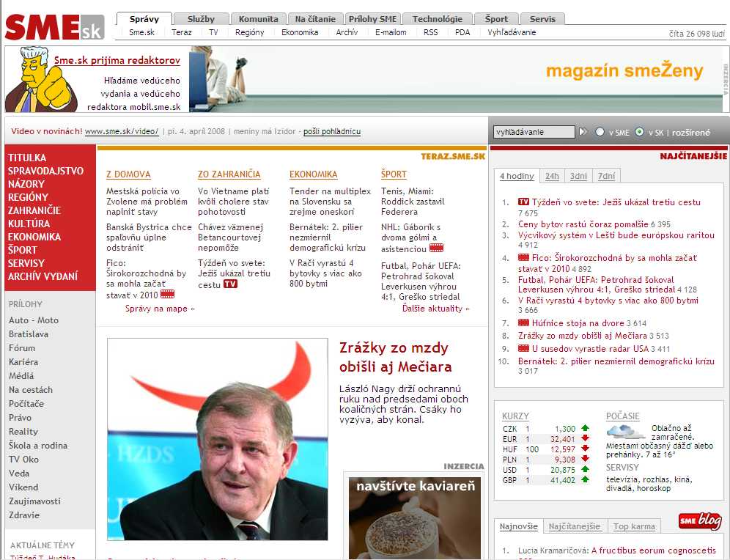The height and width of the screenshot is (560, 730).
Task: Click the green up arrow next to USD rate
Action: point(585,469)
